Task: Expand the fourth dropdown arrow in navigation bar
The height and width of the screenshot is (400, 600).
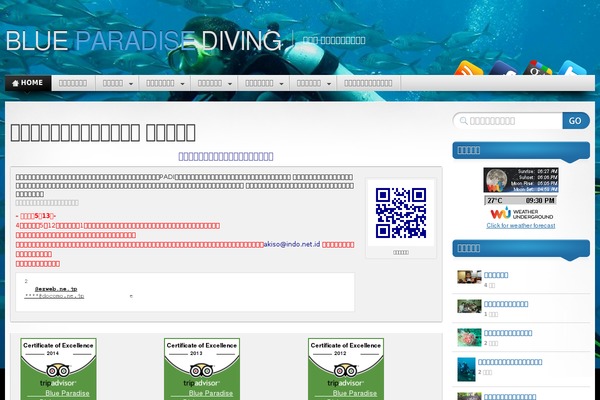Action: tap(281, 84)
